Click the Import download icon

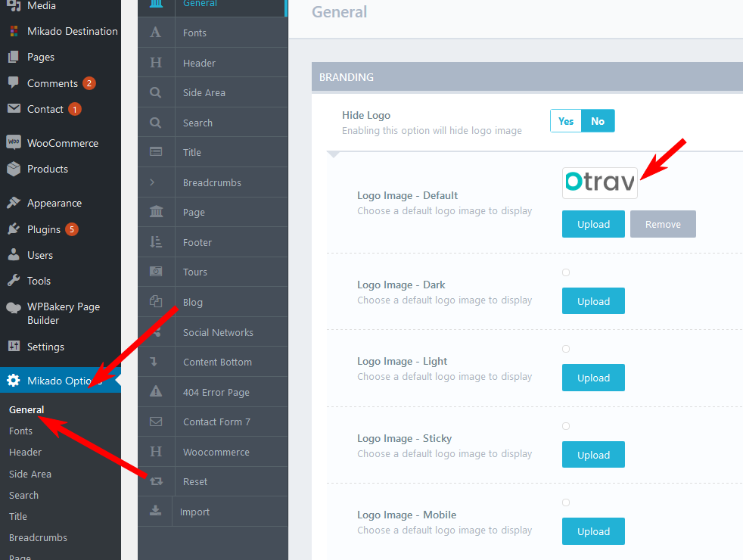[155, 511]
